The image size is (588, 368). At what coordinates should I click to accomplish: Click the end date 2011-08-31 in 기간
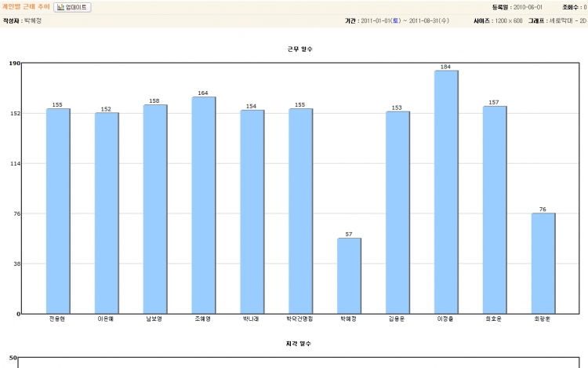[x=427, y=20]
